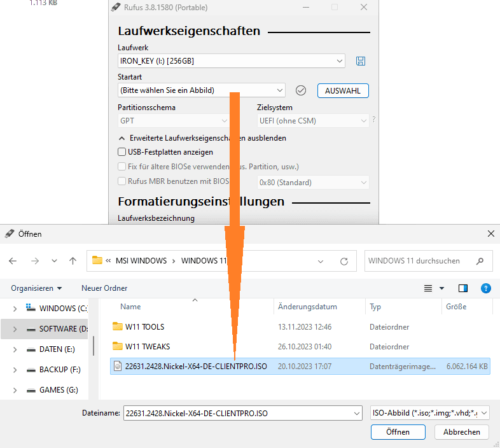This screenshot has height=448, width=500.
Task: Click the Öffnen button
Action: click(x=398, y=432)
